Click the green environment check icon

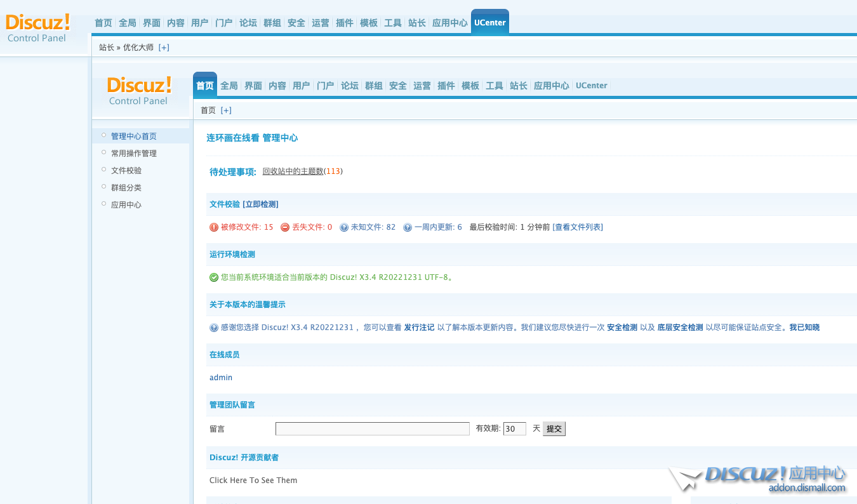[214, 277]
